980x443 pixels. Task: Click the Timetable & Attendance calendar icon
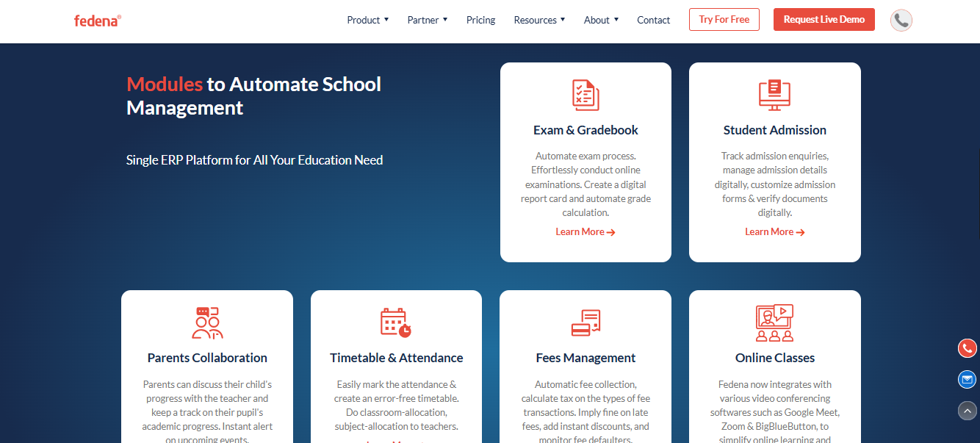[x=396, y=323]
